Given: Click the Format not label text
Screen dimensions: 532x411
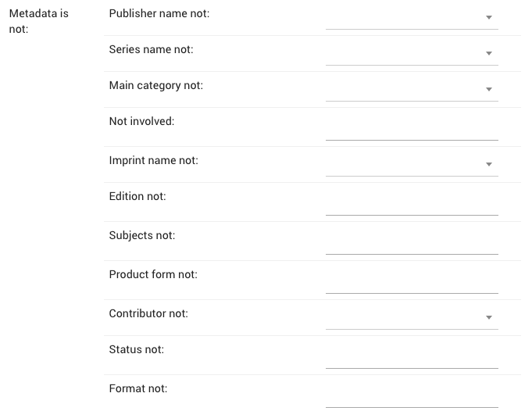Looking at the screenshot, I should click(138, 389).
